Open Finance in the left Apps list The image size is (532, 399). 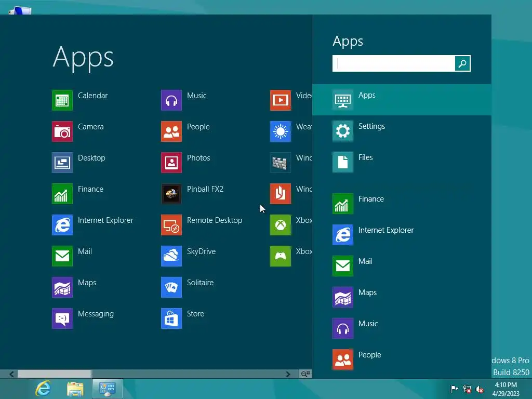[78, 194]
